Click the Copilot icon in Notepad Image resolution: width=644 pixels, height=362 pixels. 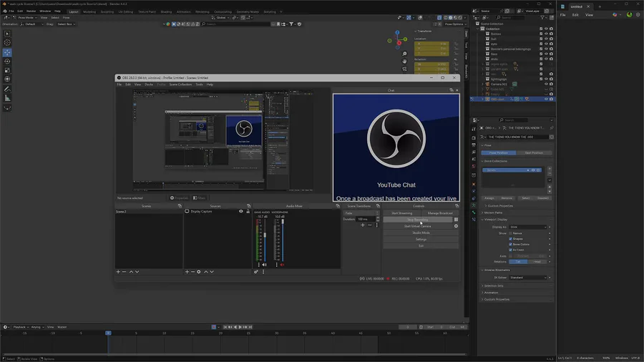coord(615,15)
